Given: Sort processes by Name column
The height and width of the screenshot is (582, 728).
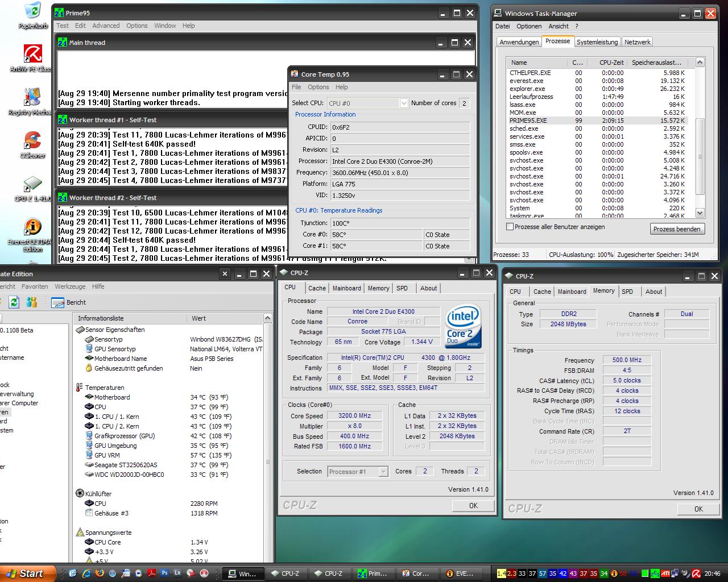Looking at the screenshot, I should tap(536, 63).
